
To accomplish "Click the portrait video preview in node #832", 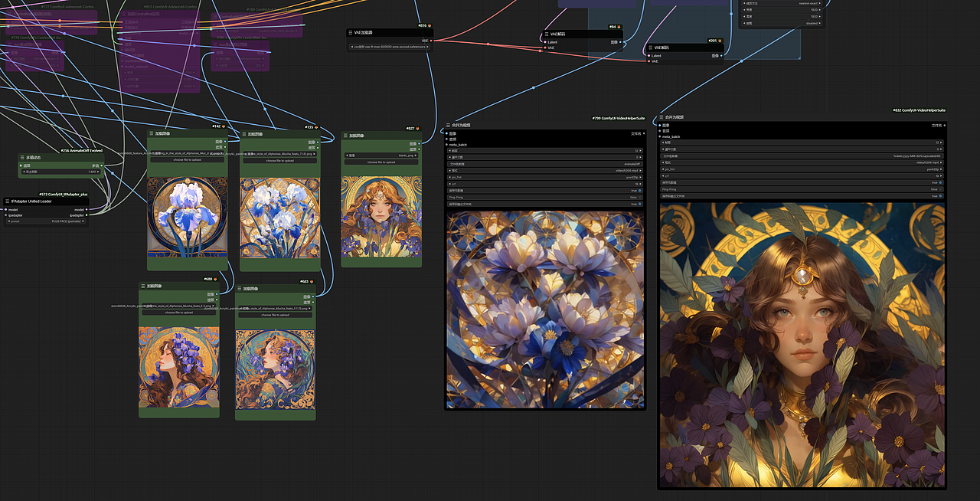I will pos(802,345).
